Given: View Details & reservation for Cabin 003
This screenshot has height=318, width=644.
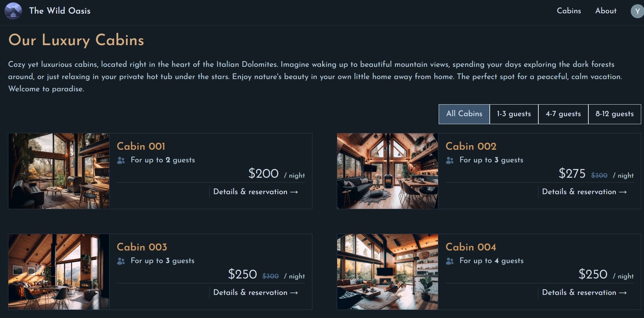Looking at the screenshot, I should pyautogui.click(x=255, y=292).
